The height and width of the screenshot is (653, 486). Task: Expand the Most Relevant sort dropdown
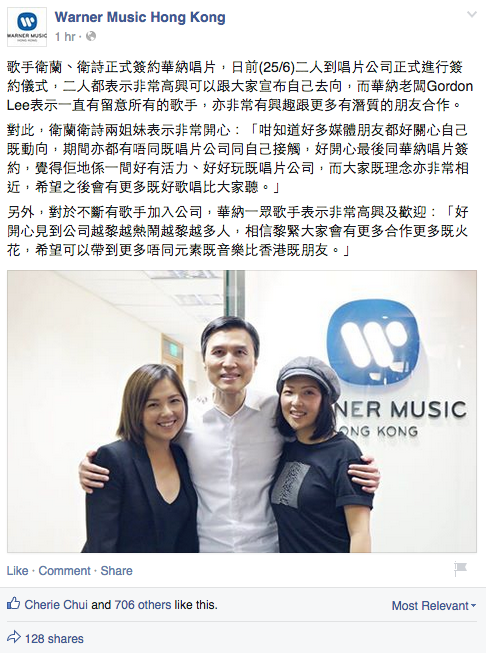click(x=434, y=606)
